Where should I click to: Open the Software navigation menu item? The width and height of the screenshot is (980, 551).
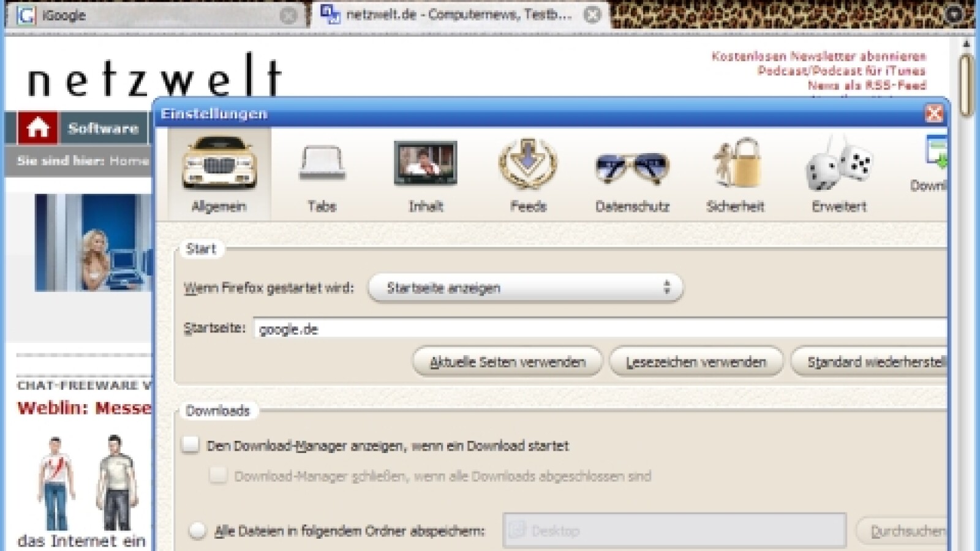click(104, 128)
